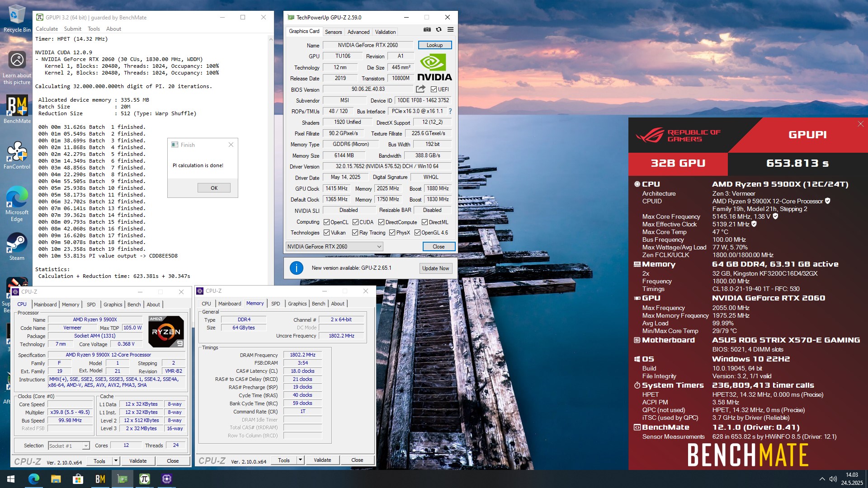Expand Tools dropdown arrow in left CPU-Z
The height and width of the screenshot is (488, 868).
[116, 461]
